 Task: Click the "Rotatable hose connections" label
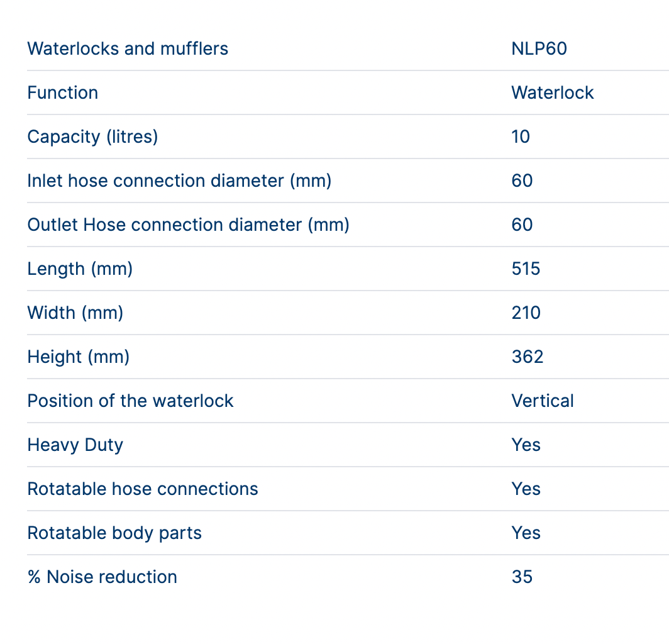[143, 489]
